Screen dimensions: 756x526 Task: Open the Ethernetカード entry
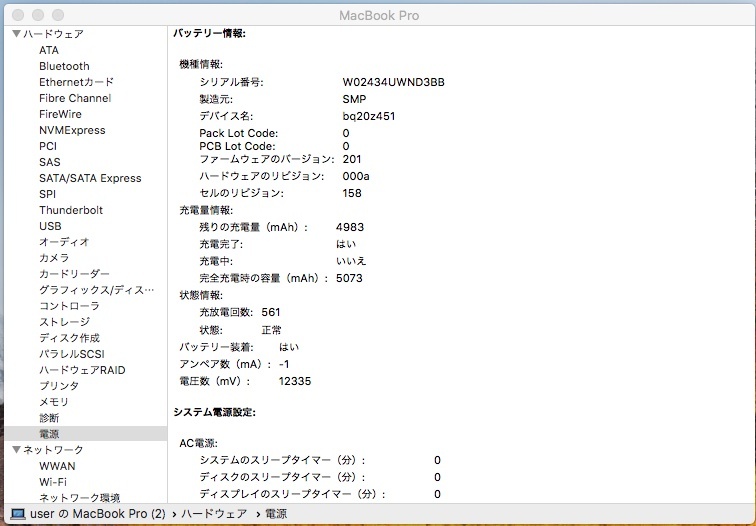click(76, 82)
